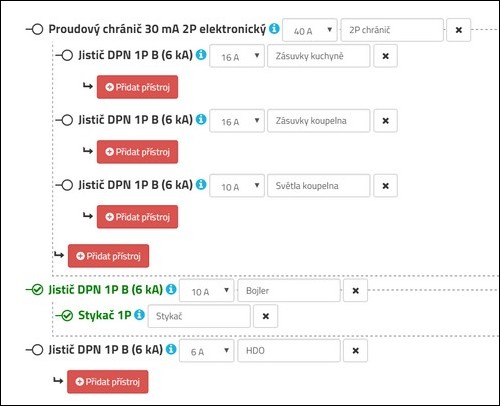Click the Zásuvky koupelna text field
The height and width of the screenshot is (406, 500).
(319, 121)
